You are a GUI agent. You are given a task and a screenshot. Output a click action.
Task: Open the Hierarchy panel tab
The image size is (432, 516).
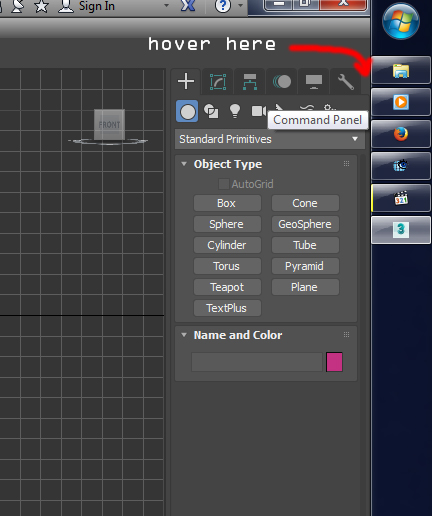(x=250, y=82)
